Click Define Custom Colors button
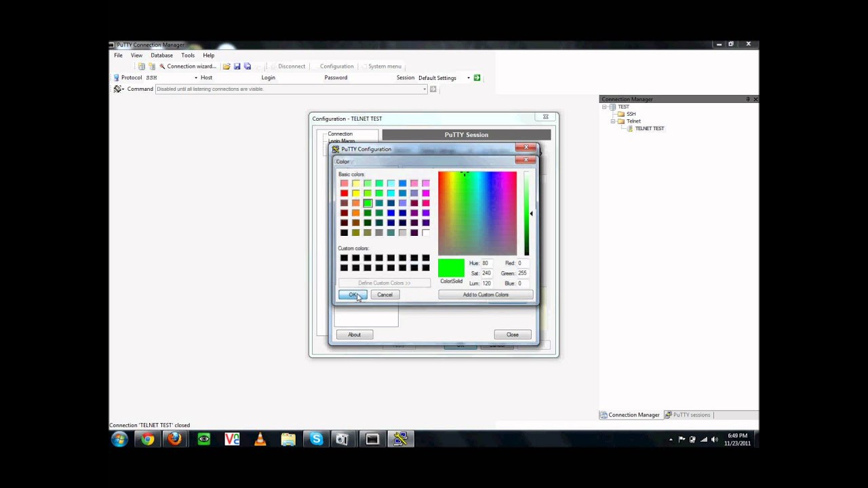The image size is (868, 488). coord(384,283)
